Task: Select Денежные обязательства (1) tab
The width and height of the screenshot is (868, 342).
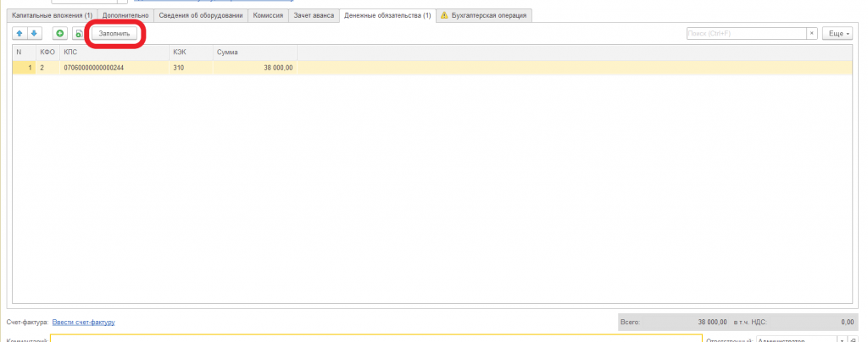Action: coord(387,15)
